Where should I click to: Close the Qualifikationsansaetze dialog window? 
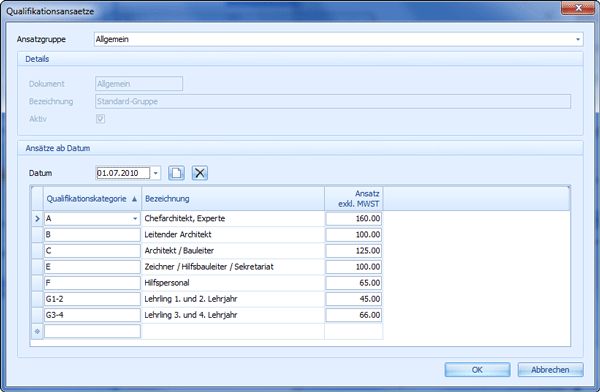click(x=578, y=8)
